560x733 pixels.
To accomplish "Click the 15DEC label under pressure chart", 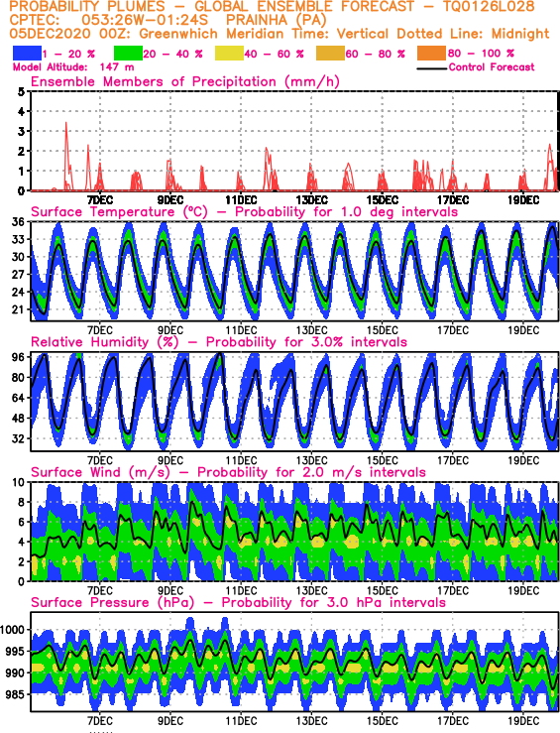I will [x=382, y=721].
